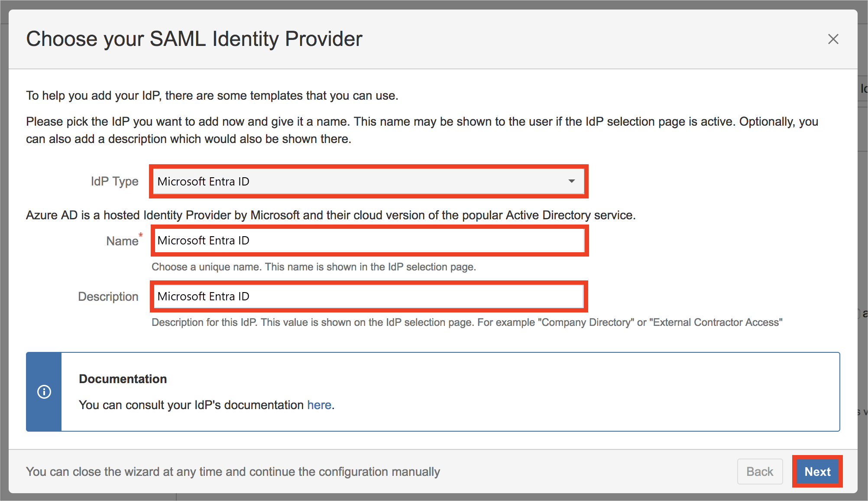Image resolution: width=868 pixels, height=501 pixels.
Task: Click the Back button
Action: click(x=760, y=472)
